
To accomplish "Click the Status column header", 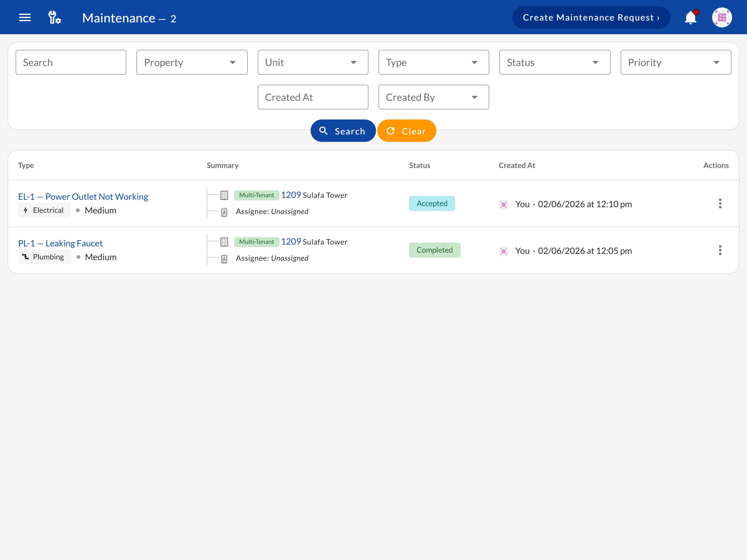I will [420, 166].
